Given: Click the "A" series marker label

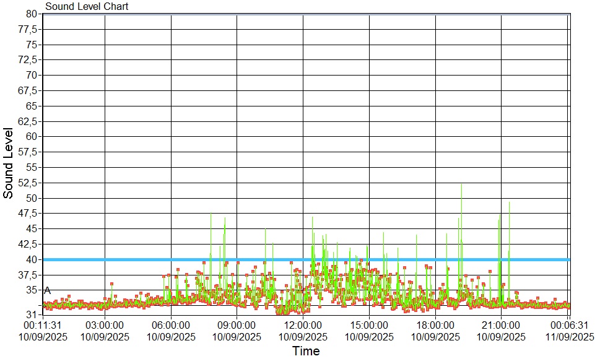Looking at the screenshot, I should coord(47,290).
